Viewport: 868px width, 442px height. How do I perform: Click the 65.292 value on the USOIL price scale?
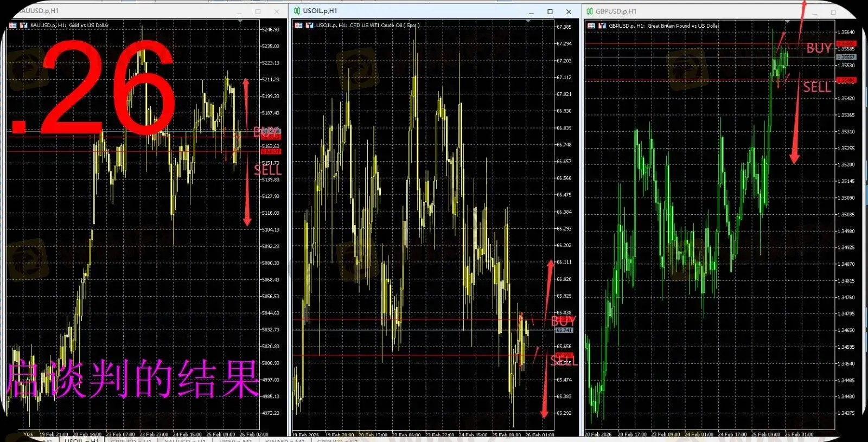564,413
